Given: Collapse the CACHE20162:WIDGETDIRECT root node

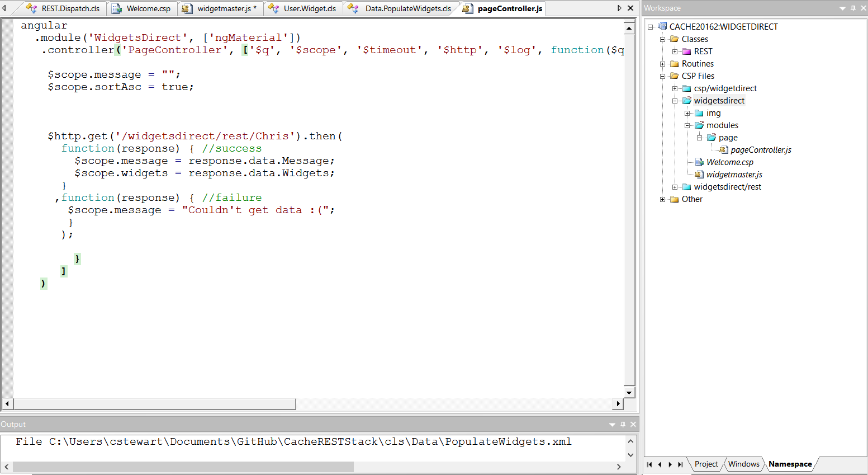Looking at the screenshot, I should coord(650,27).
